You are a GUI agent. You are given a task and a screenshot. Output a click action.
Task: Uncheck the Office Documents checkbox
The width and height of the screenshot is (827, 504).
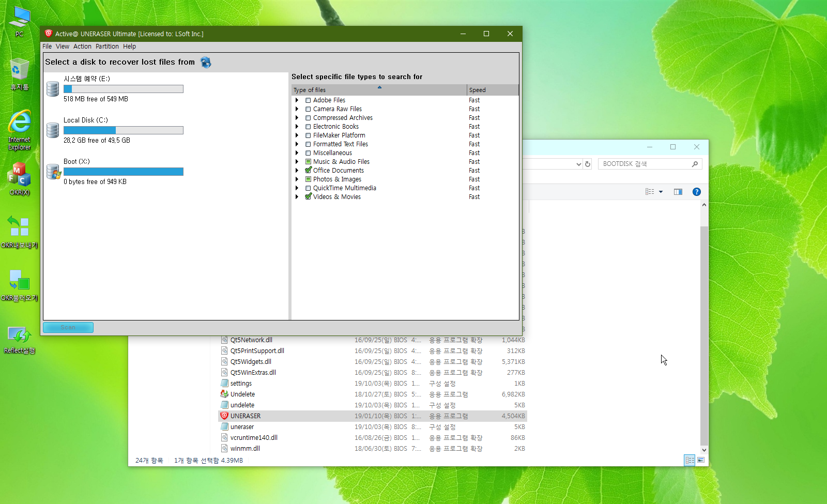308,170
